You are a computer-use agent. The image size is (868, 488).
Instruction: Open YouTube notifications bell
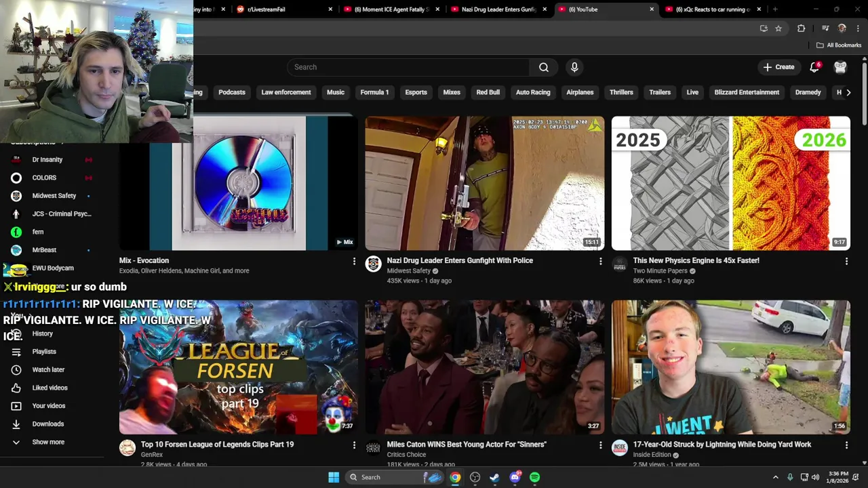pyautogui.click(x=814, y=67)
